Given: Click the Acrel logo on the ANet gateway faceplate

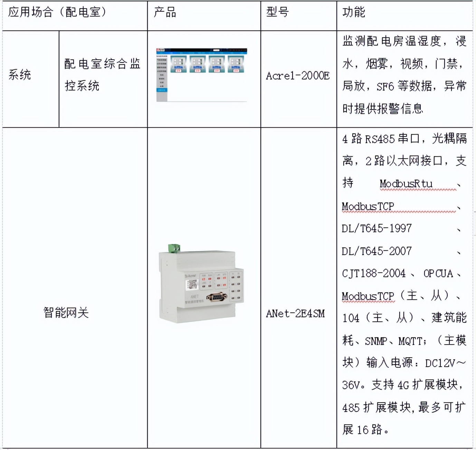Looking at the screenshot, I should [x=191, y=275].
